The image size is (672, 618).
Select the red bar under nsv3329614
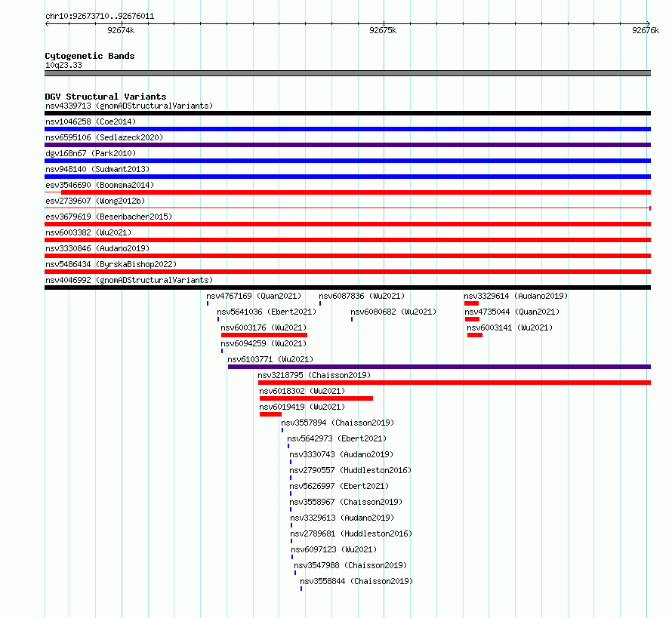[471, 303]
